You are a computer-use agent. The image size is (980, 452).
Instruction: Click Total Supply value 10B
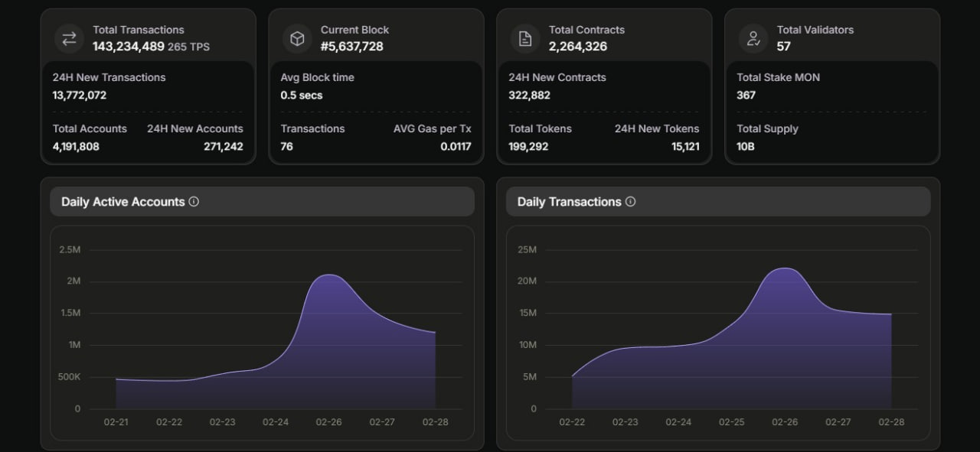(745, 147)
